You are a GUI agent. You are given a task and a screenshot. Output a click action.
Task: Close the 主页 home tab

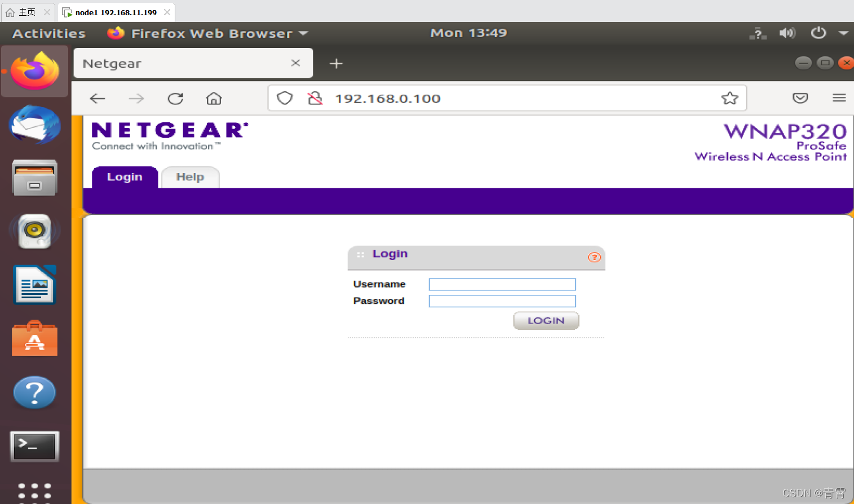point(47,12)
